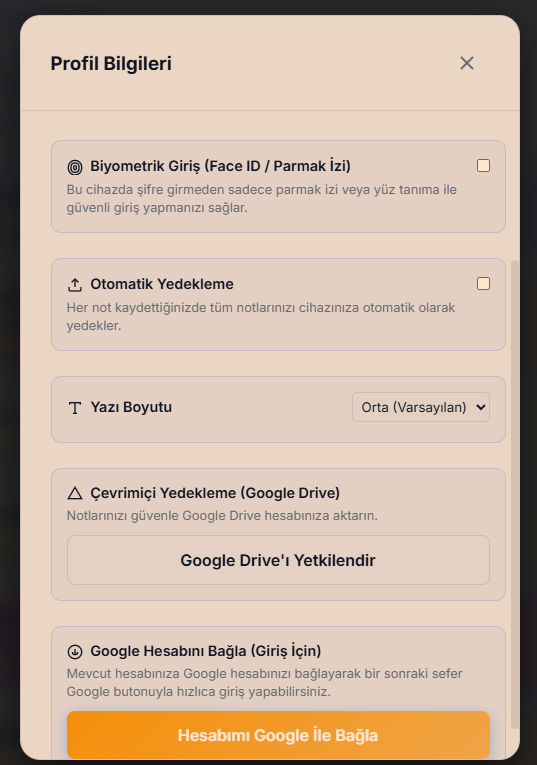The width and height of the screenshot is (537, 765).
Task: Click the dialog's vertical scrollbar
Action: tap(515, 494)
